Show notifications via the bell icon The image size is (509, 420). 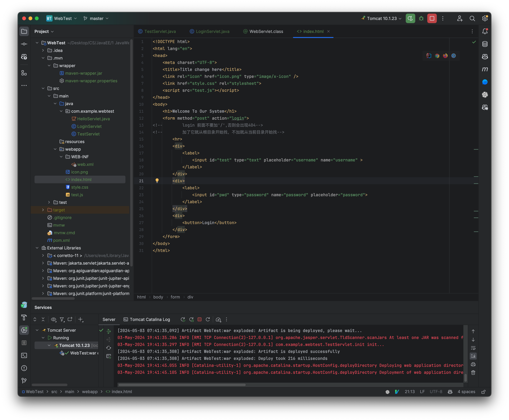(x=485, y=31)
